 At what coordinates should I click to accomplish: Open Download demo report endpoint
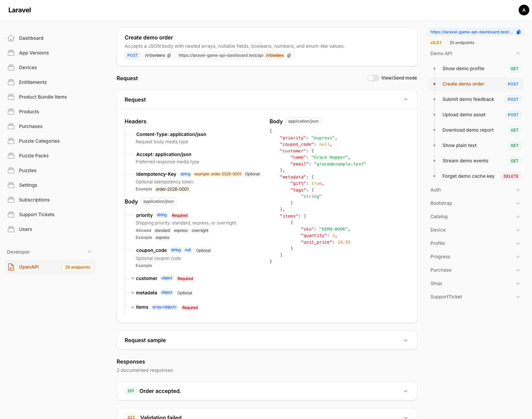pos(476,130)
